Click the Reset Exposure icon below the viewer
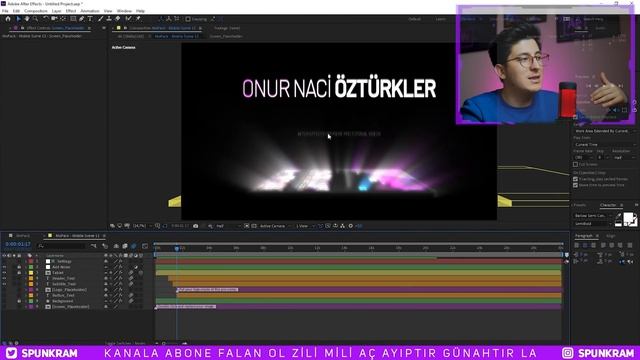640x360 pixels. click(x=351, y=226)
